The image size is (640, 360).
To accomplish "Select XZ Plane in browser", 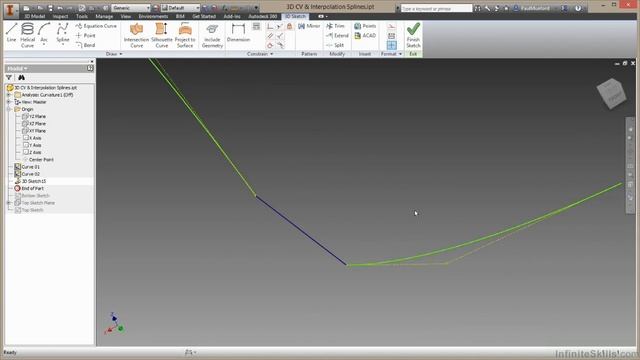I will click(33, 124).
